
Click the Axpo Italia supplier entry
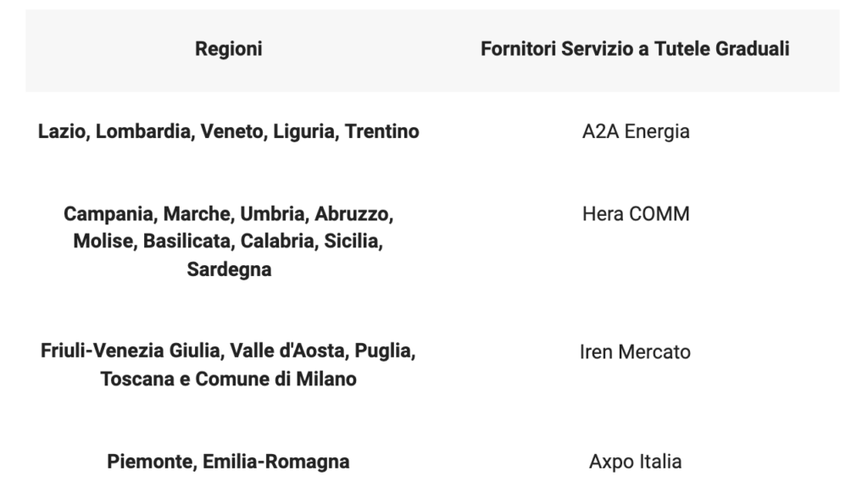635,462
